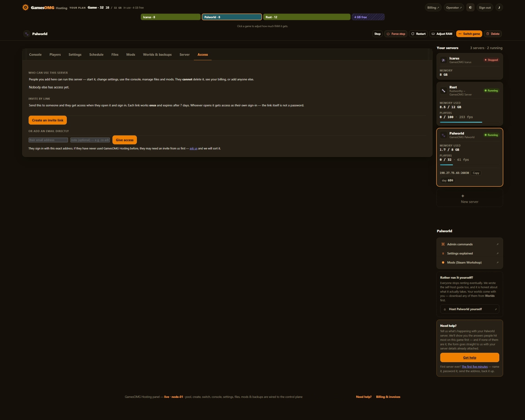Click the footer 'Need help?' link
Image resolution: width=525 pixels, height=420 pixels.
[x=364, y=397]
